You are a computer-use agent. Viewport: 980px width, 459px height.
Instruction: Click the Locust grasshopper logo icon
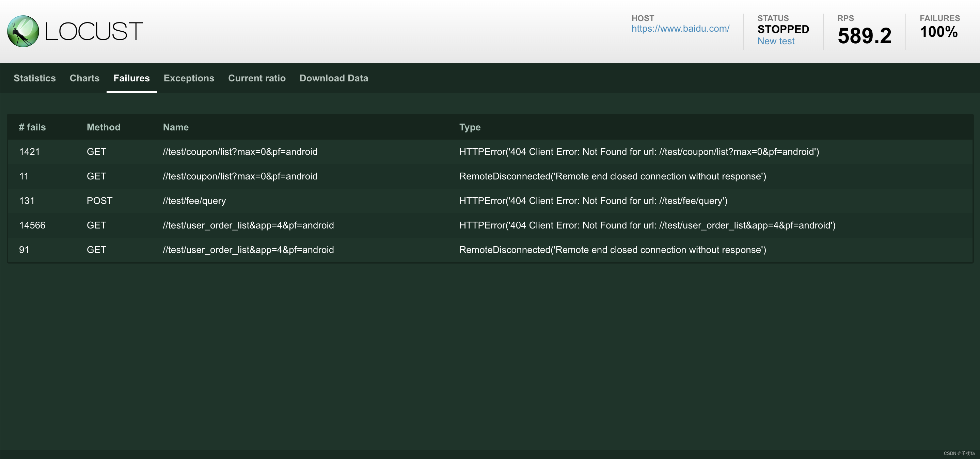tap(23, 31)
